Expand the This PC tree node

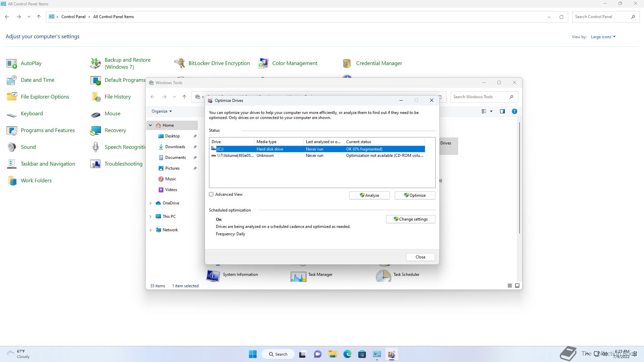pyautogui.click(x=151, y=217)
